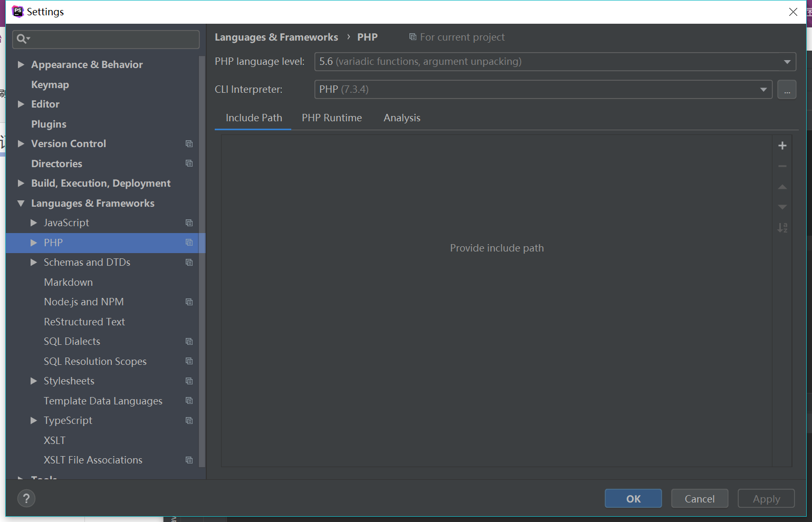This screenshot has height=522, width=812.
Task: Click the Provide include path placeholder text
Action: [x=496, y=248]
